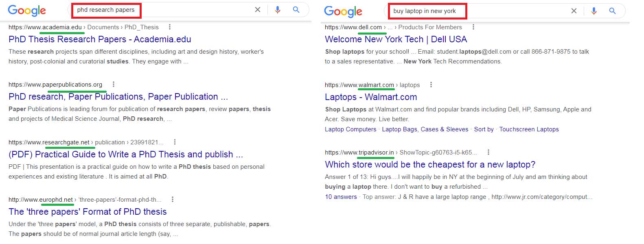The image size is (644, 244).
Task: Click the '10 answers' link under TripAdvisor
Action: (341, 197)
